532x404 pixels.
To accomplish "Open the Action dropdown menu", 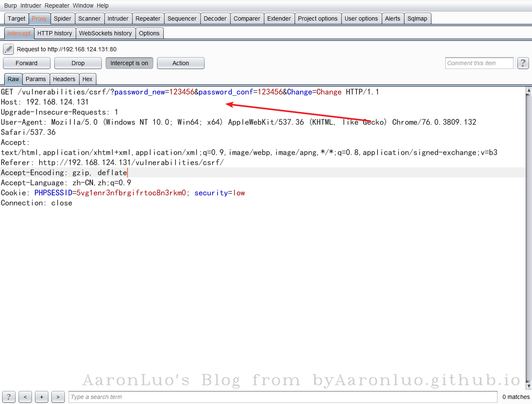I will pos(181,63).
